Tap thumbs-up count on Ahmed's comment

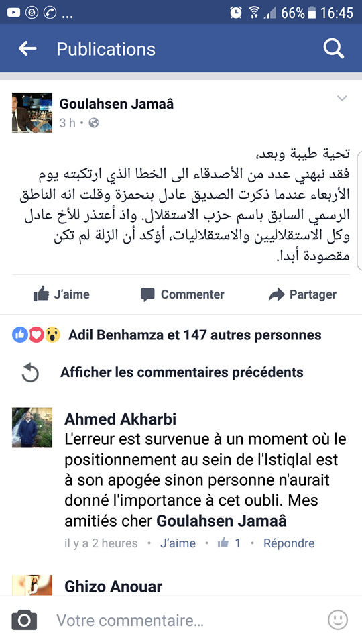click(x=229, y=543)
